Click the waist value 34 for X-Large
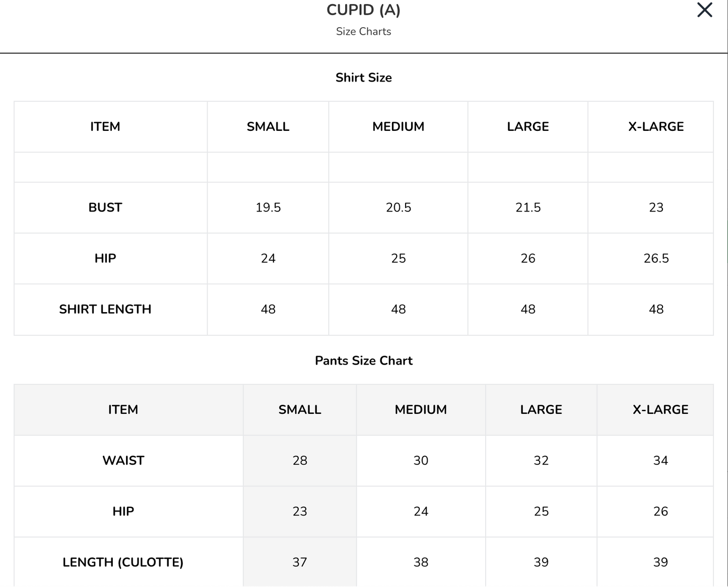This screenshot has height=587, width=728. pos(660,460)
